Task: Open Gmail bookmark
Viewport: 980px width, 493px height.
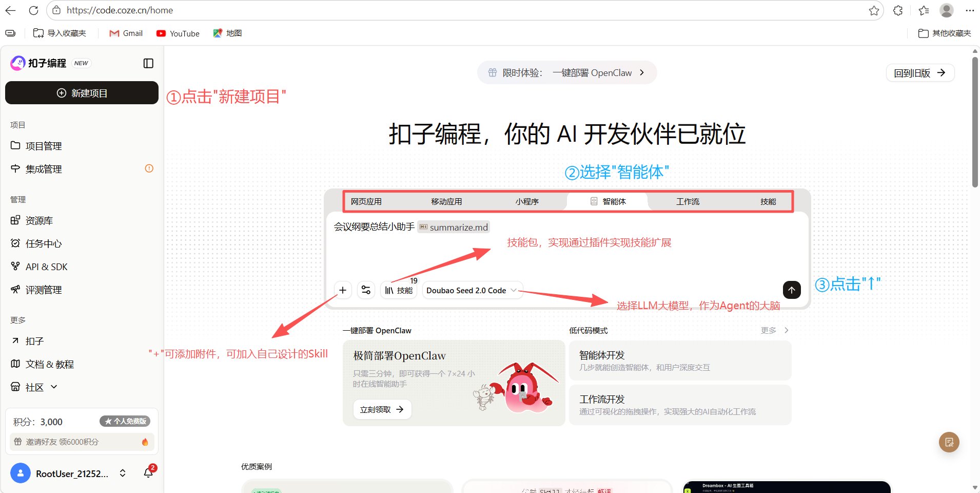Action: point(126,33)
